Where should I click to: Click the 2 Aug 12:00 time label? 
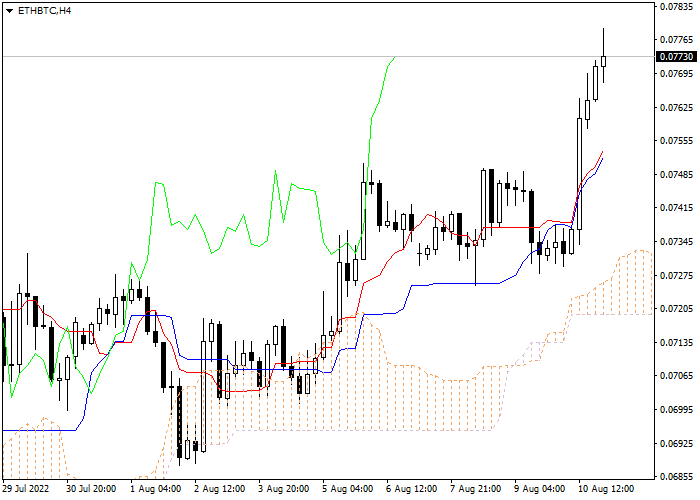[x=220, y=489]
